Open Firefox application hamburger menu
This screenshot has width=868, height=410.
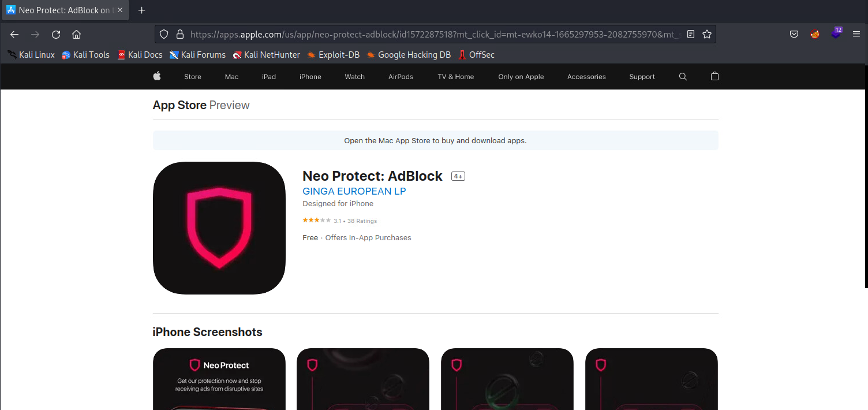(856, 34)
